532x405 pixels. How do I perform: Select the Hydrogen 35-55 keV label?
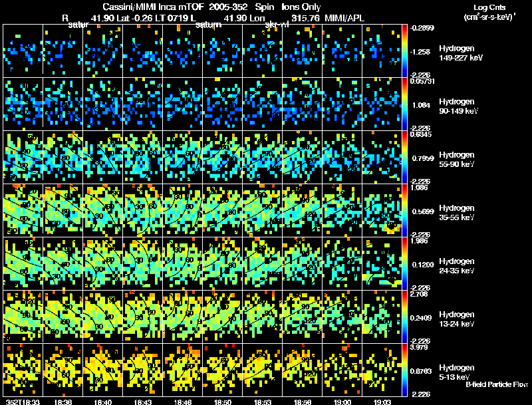click(457, 213)
